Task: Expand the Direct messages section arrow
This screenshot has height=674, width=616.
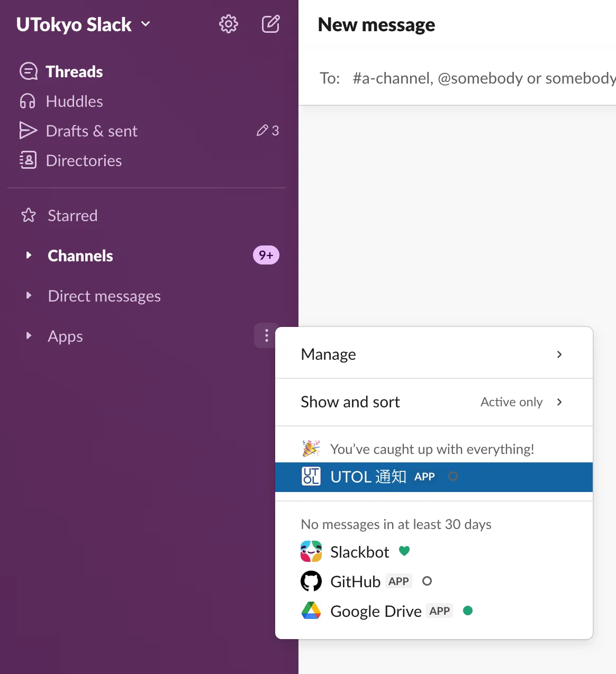Action: pos(29,296)
